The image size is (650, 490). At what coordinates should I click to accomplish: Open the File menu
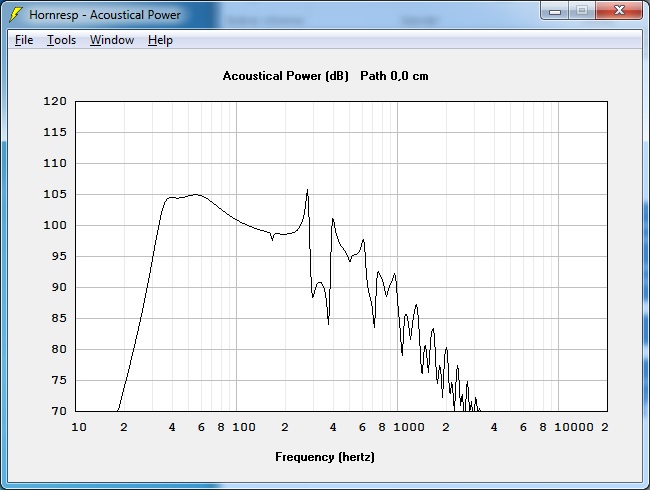[x=24, y=40]
